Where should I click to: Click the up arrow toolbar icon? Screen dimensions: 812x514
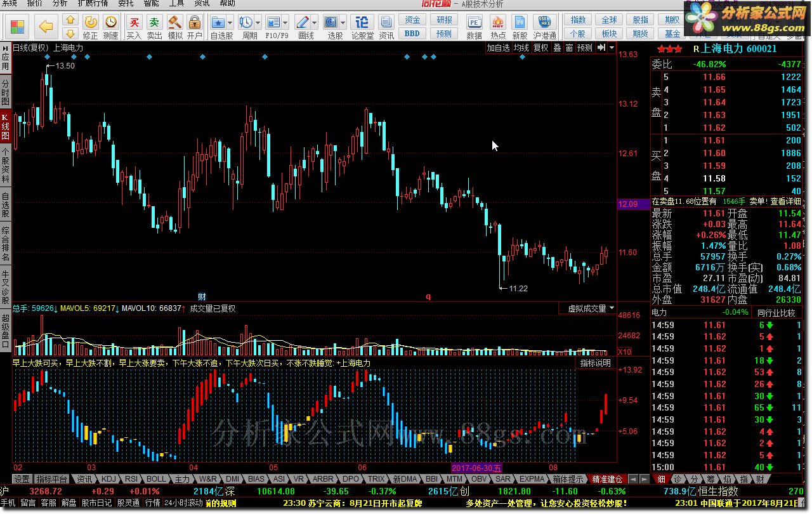[x=70, y=20]
